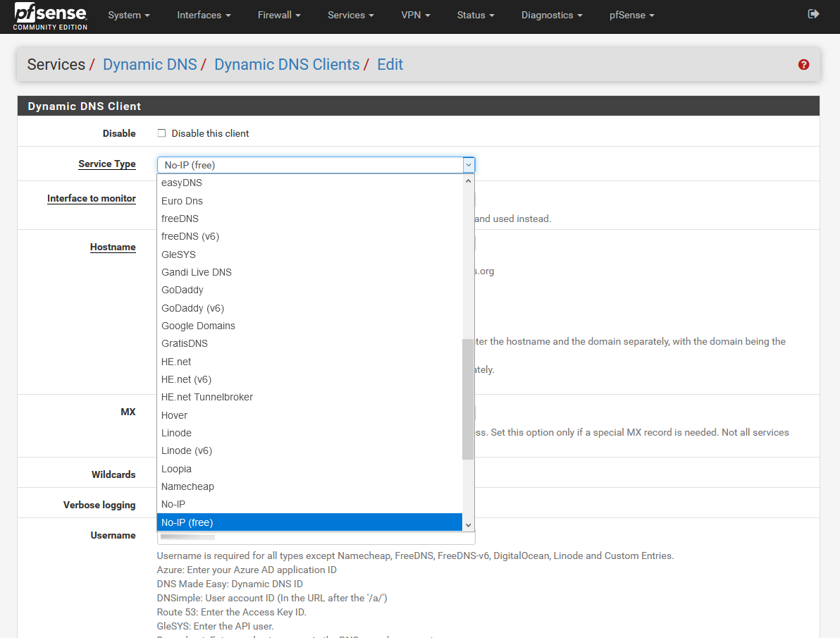Select Namecheap option

pyautogui.click(x=309, y=487)
